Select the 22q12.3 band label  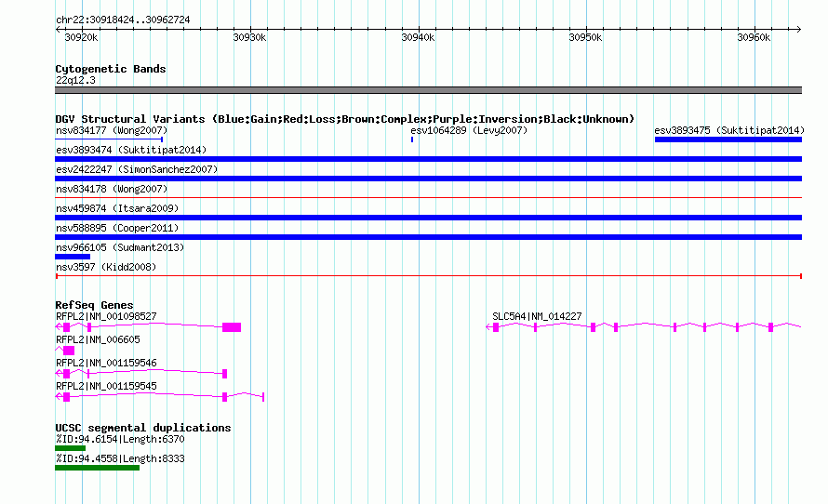[x=75, y=81]
